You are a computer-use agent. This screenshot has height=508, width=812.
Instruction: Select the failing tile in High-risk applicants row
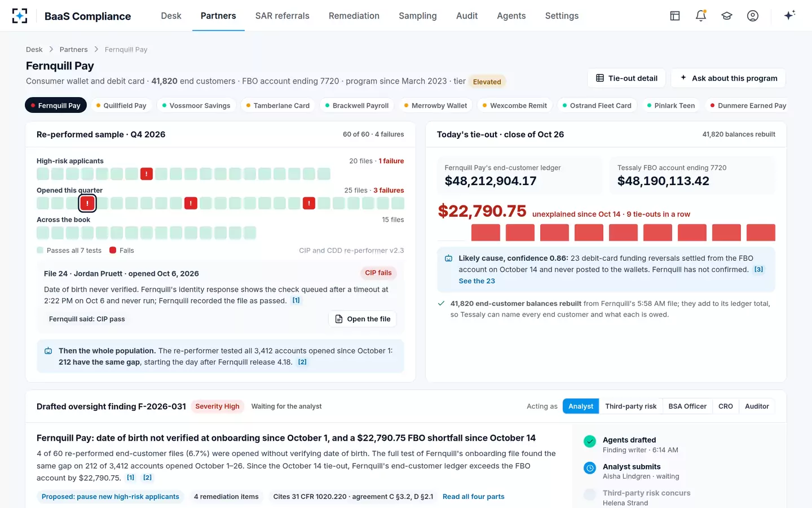[147, 174]
